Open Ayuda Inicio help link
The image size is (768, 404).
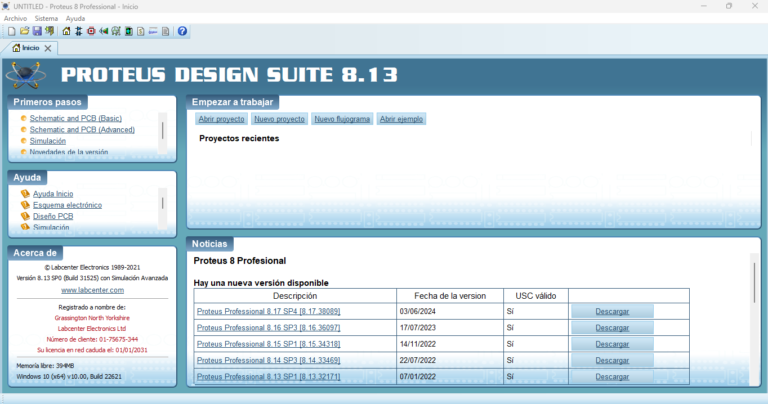click(53, 193)
